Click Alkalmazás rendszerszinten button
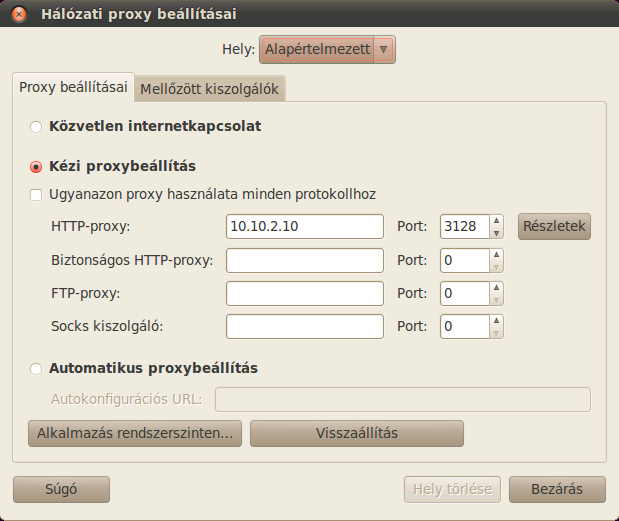Viewport: 619px width, 521px height. point(135,433)
